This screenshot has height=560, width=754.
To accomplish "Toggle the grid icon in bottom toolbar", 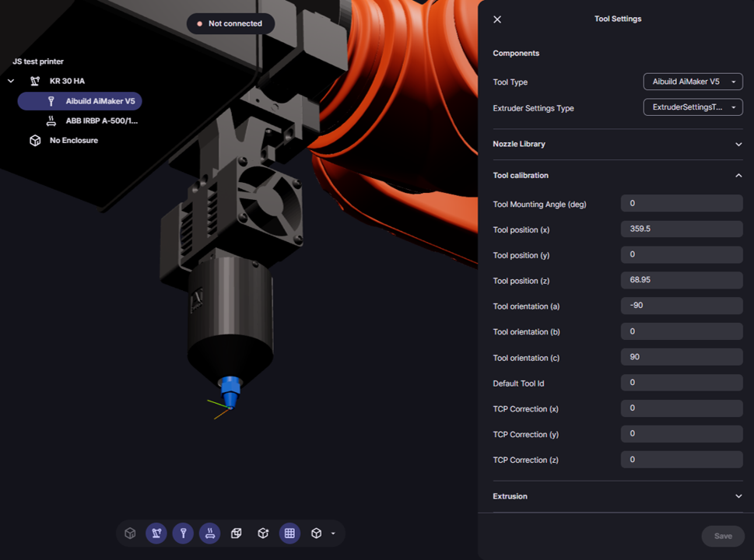I will point(289,534).
